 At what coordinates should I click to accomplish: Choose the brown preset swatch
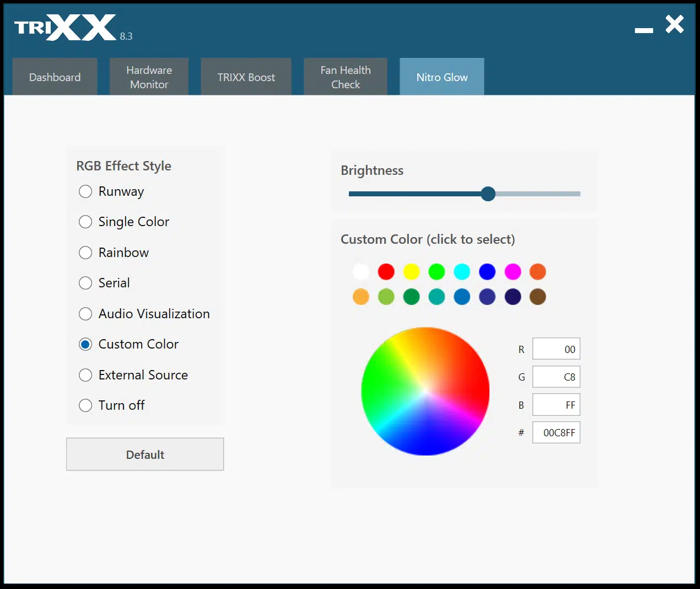(537, 297)
